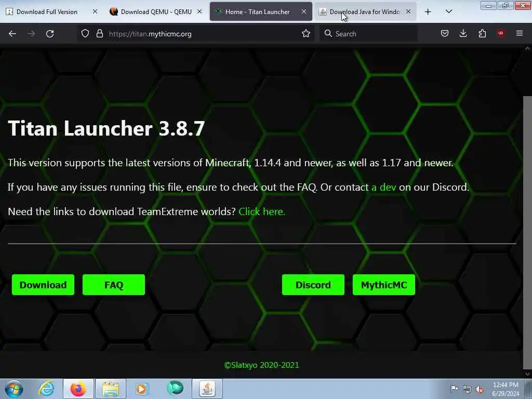Close the Download Java for Windows tab
The height and width of the screenshot is (399, 532).
point(408,11)
